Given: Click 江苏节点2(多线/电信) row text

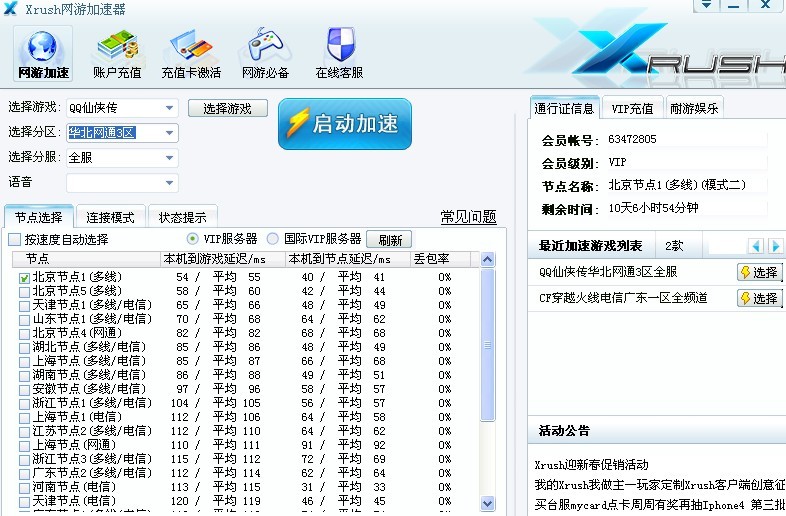Looking at the screenshot, I should click(x=92, y=431).
